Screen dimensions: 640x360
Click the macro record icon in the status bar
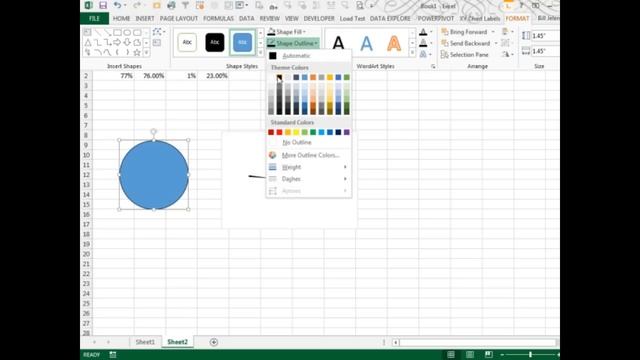113,355
